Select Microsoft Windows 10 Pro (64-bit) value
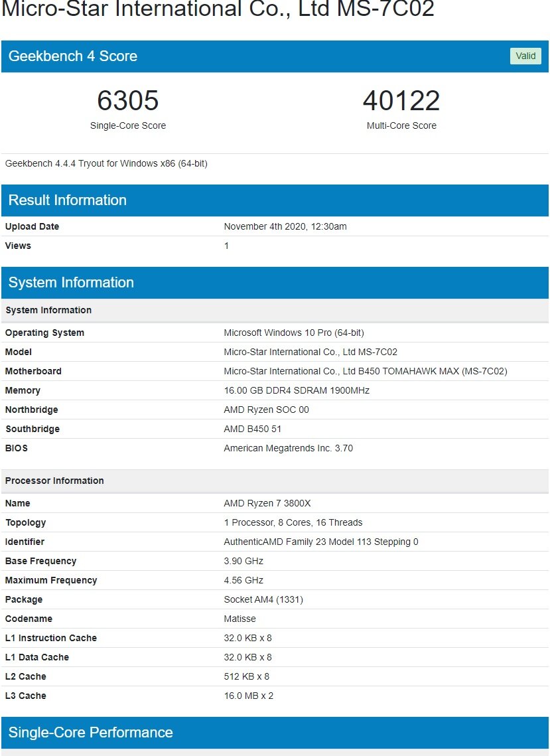 293,333
